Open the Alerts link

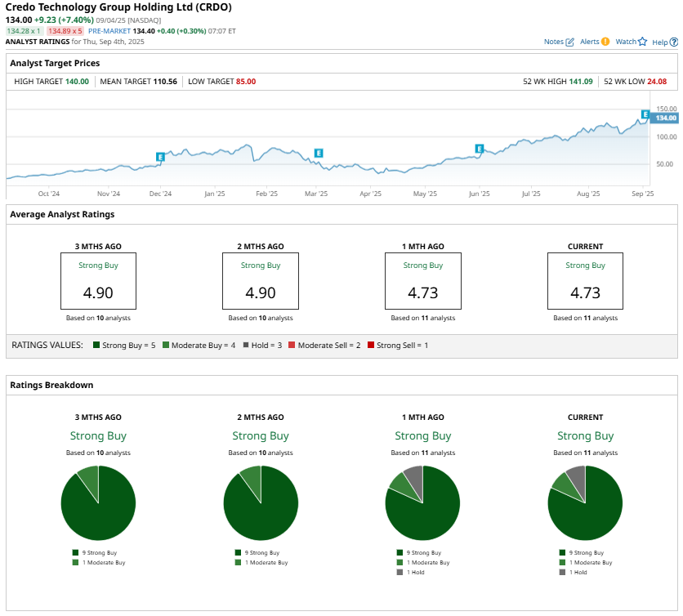[x=589, y=42]
